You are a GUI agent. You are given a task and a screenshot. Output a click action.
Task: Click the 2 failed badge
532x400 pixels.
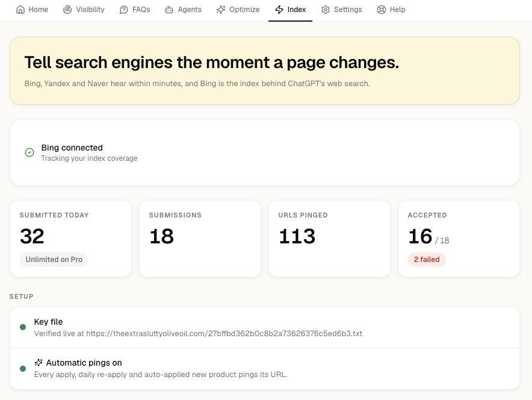click(427, 260)
